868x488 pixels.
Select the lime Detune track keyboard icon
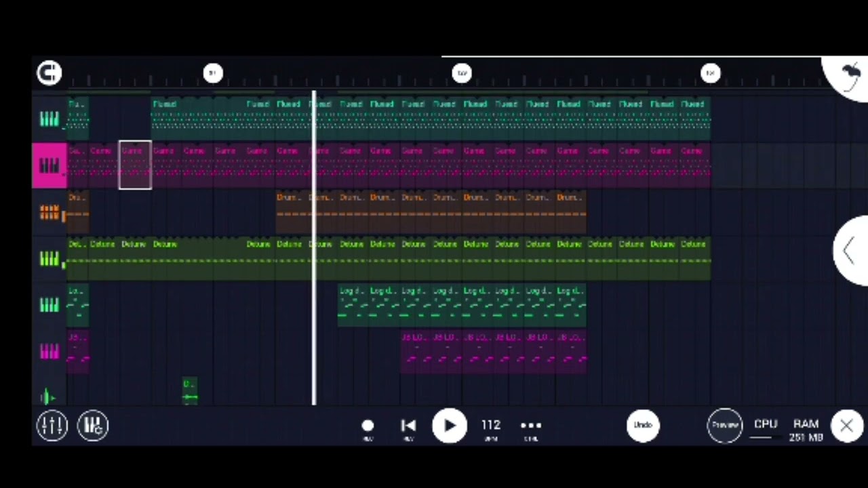pyautogui.click(x=49, y=259)
